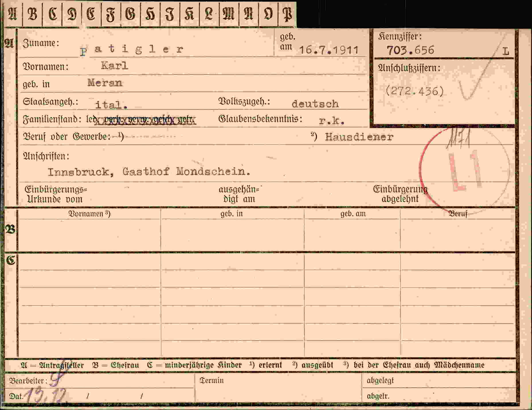Click the 'Vornamen 3)' column header

(89, 214)
